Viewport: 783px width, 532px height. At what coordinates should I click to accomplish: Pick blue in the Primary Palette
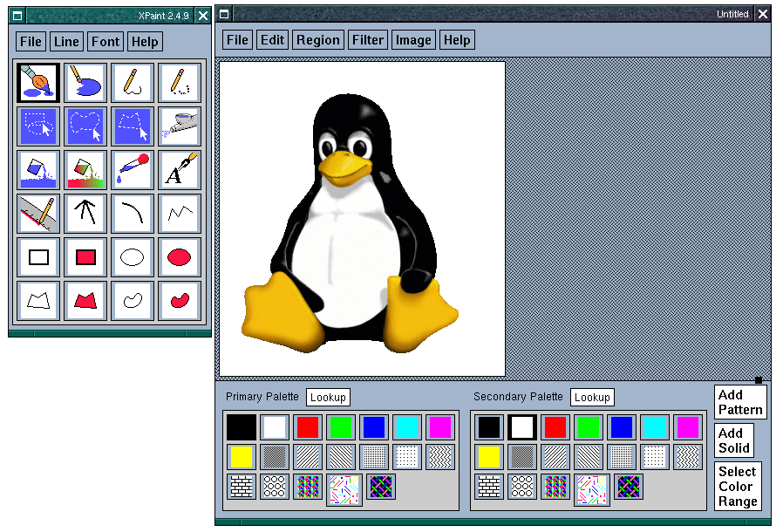point(374,427)
